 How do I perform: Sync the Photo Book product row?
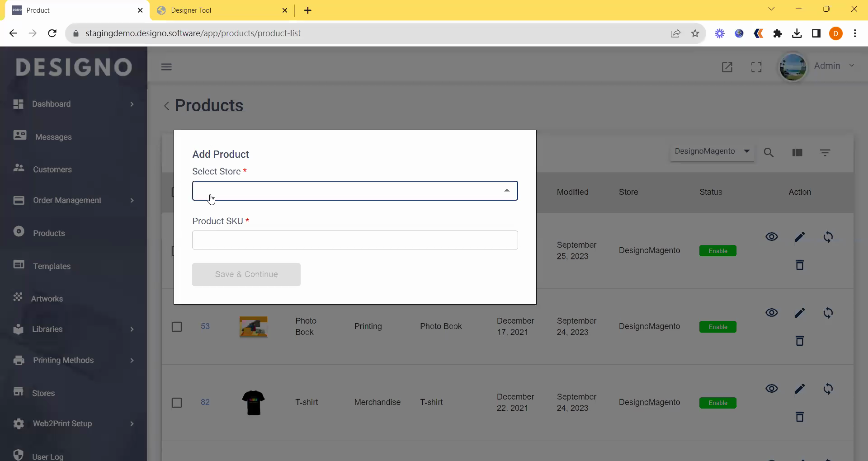(x=828, y=313)
